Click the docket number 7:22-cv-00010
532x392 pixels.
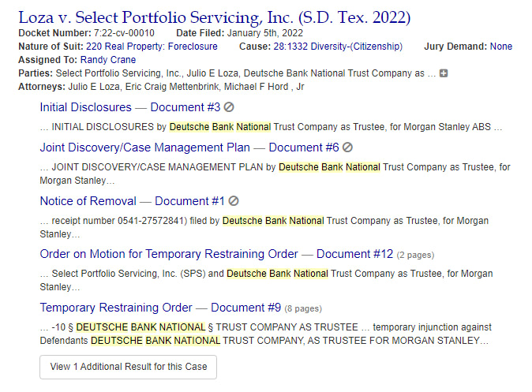click(x=121, y=33)
